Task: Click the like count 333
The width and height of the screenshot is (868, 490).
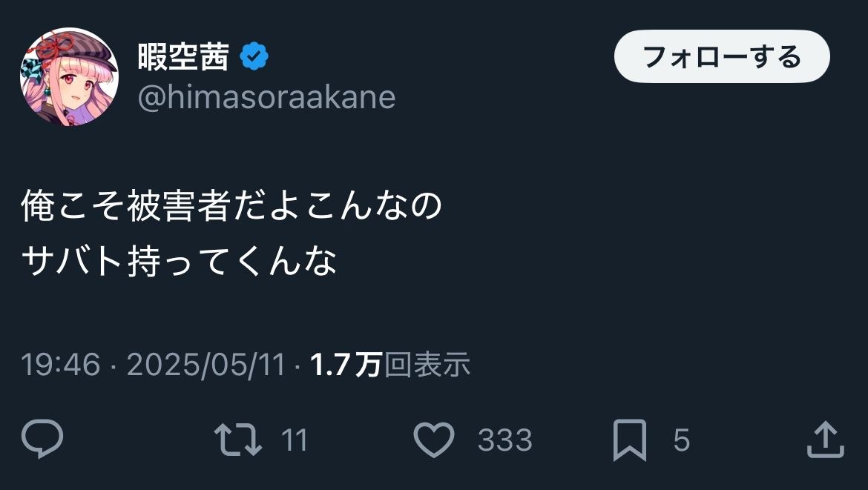Action: click(x=504, y=440)
